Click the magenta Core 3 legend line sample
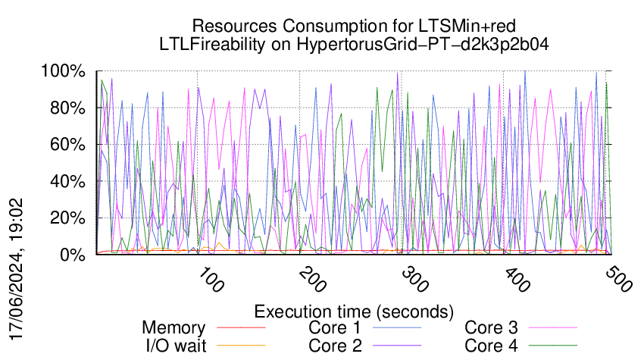This screenshot has width=644, height=360. pyautogui.click(x=553, y=327)
